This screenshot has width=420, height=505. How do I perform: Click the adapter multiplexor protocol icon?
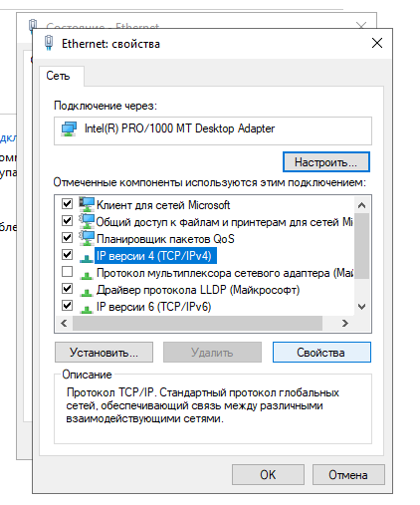[87, 275]
